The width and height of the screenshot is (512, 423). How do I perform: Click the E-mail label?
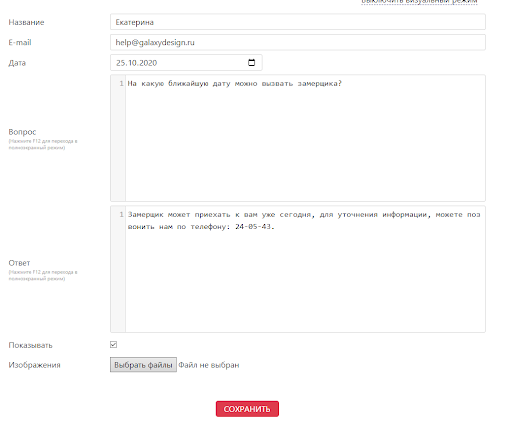[x=20, y=42]
